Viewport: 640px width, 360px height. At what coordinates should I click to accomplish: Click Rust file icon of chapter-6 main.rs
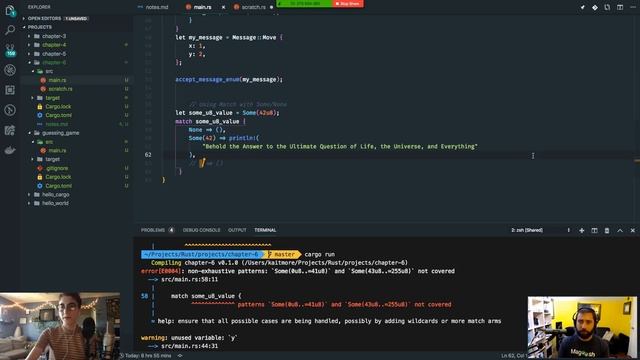pyautogui.click(x=43, y=80)
